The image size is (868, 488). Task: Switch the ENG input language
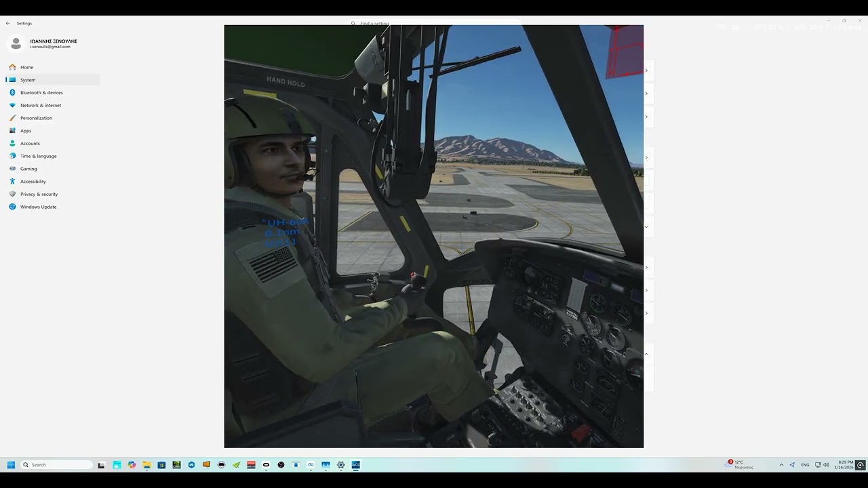[805, 465]
